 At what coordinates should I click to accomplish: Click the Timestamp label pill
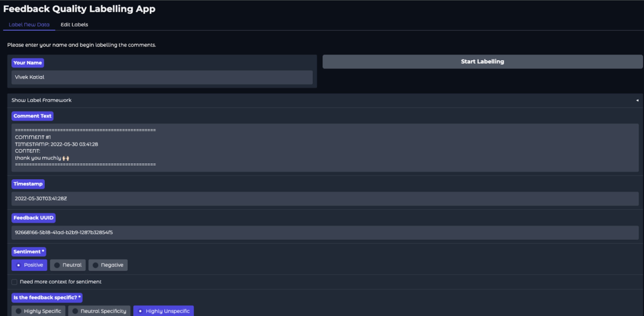tap(28, 184)
